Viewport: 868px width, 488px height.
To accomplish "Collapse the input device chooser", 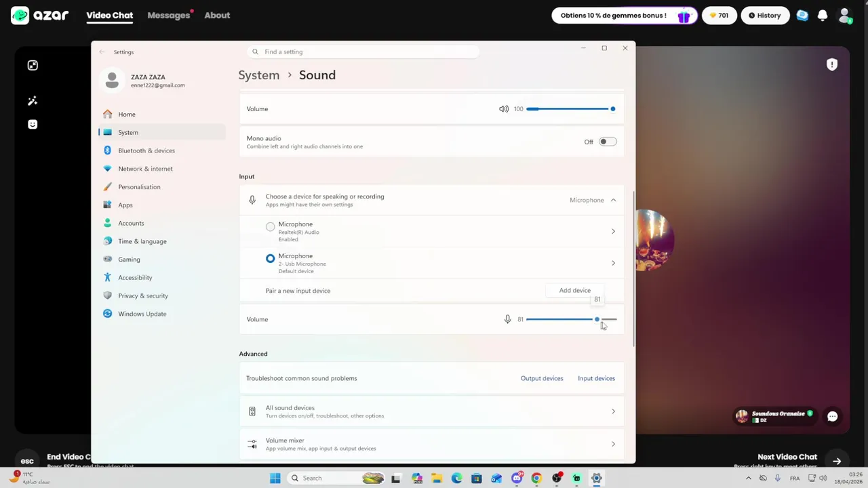I will [613, 200].
